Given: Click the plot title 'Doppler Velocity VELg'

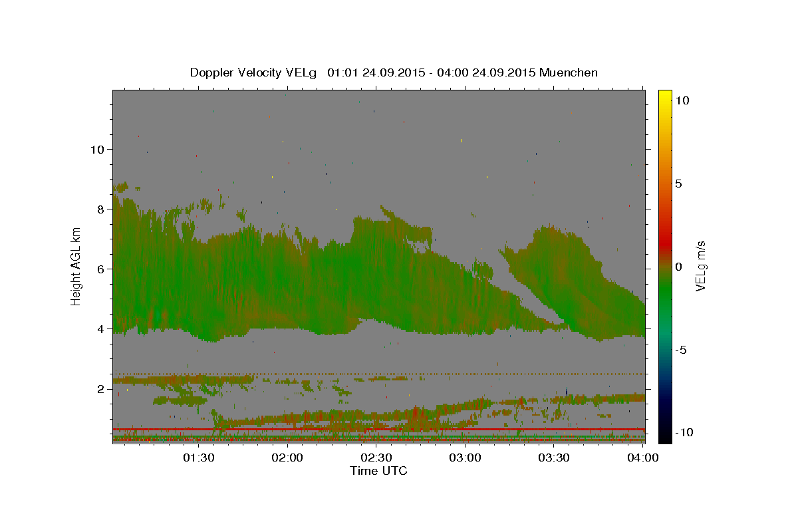Looking at the screenshot, I should [254, 72].
